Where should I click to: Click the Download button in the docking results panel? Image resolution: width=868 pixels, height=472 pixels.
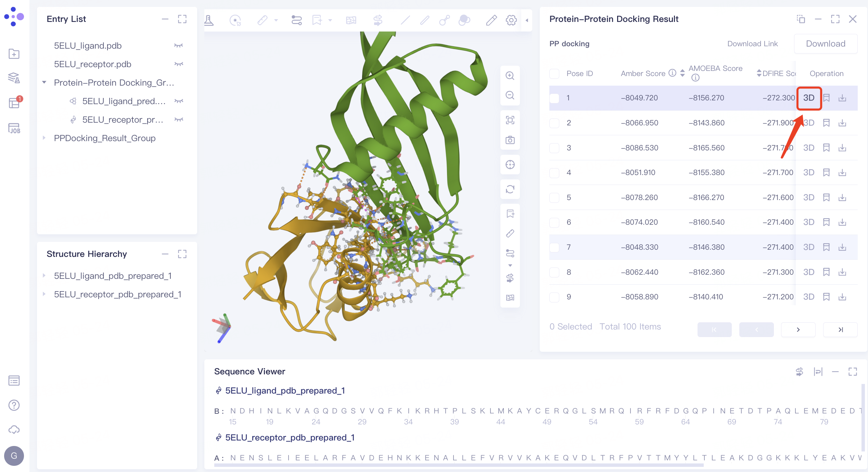(825, 44)
